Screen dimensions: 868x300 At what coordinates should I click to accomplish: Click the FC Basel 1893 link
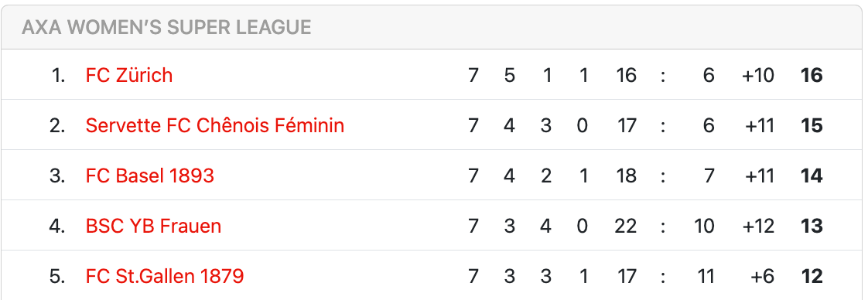149,176
